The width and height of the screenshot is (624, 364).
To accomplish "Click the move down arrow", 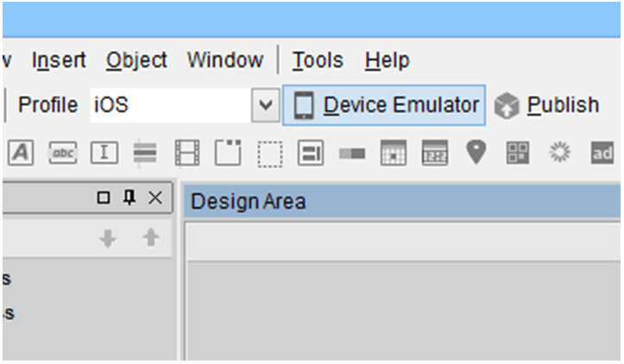I will pyautogui.click(x=108, y=238).
